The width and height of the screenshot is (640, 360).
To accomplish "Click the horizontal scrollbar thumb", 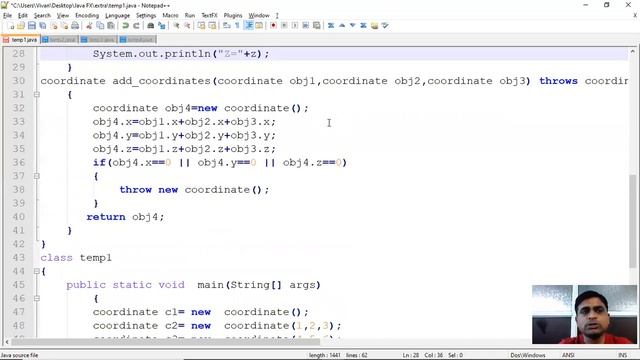I will pos(165,342).
